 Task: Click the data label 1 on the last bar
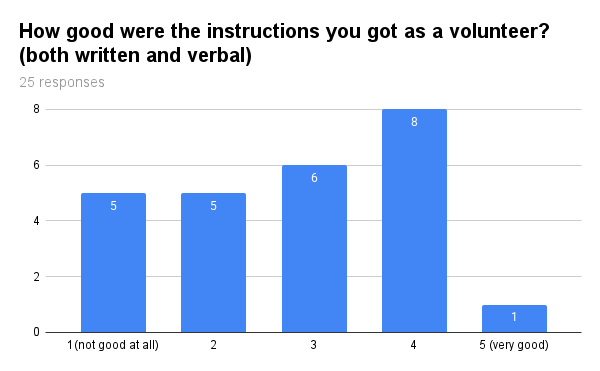click(514, 317)
